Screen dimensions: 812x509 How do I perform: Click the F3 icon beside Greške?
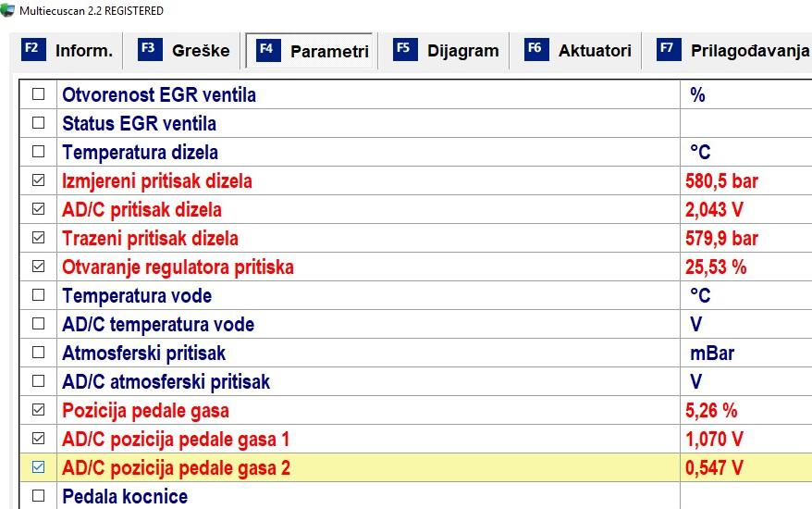pos(150,50)
